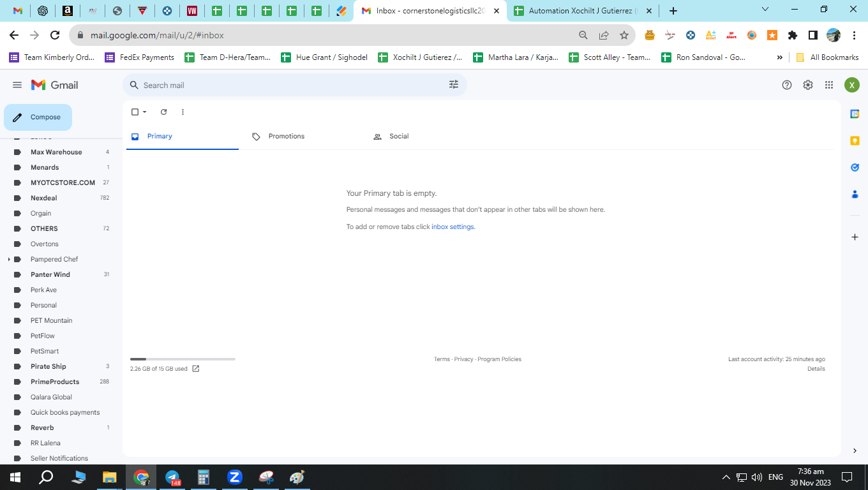Open the Google Account avatar in Gmail

point(852,85)
